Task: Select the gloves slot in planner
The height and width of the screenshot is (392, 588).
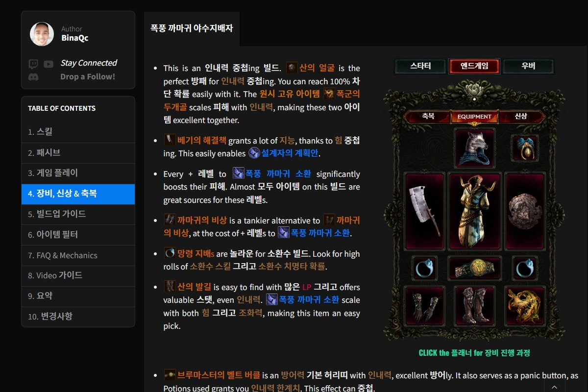Action: [x=424, y=306]
